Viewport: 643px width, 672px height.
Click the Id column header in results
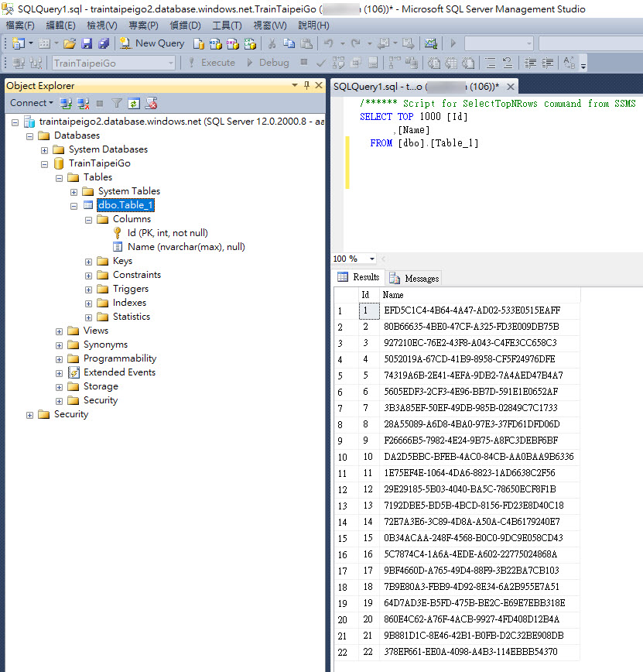coord(369,295)
